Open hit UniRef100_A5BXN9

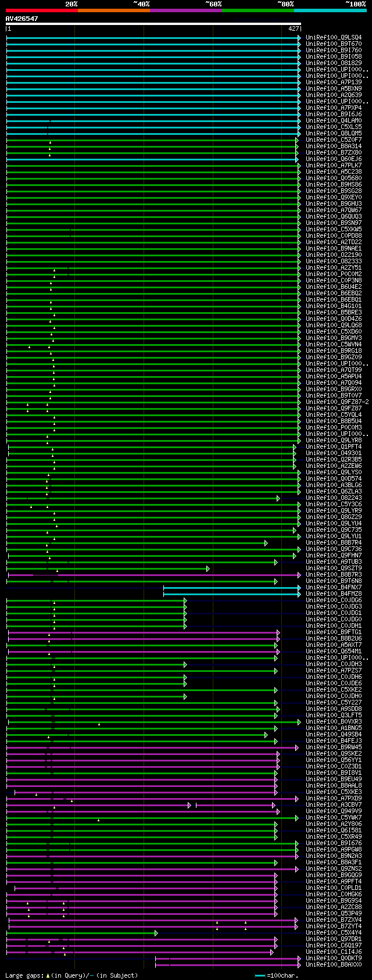(x=334, y=88)
